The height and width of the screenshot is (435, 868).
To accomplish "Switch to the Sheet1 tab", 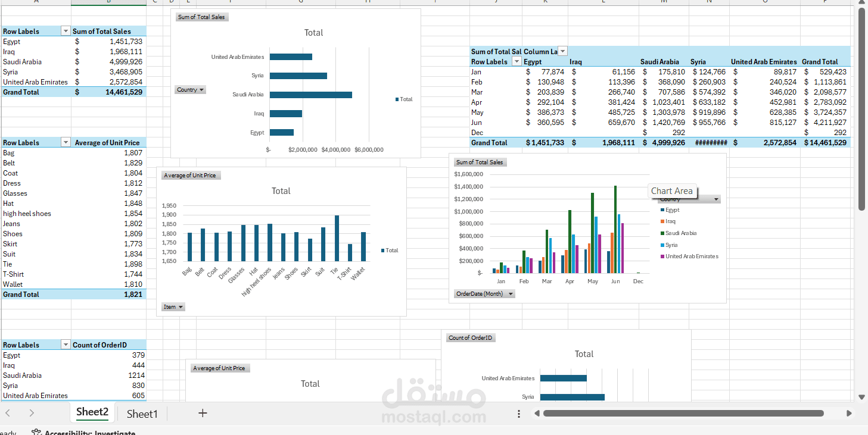I will click(x=142, y=413).
